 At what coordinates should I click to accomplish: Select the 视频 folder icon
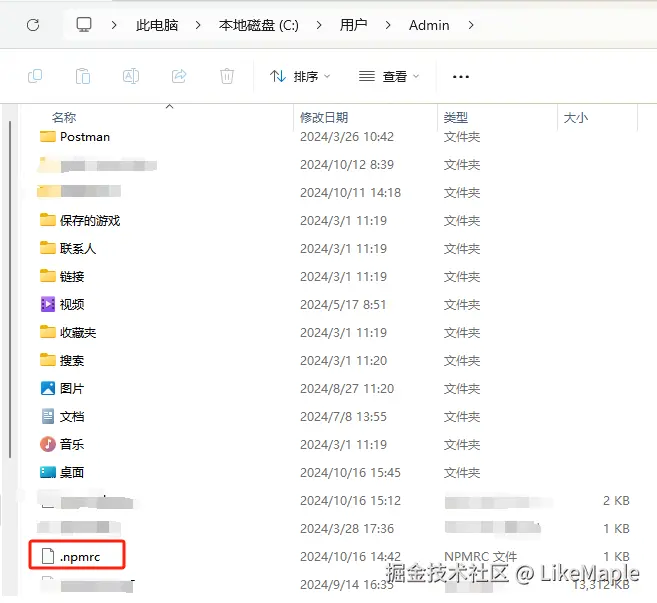pos(48,304)
